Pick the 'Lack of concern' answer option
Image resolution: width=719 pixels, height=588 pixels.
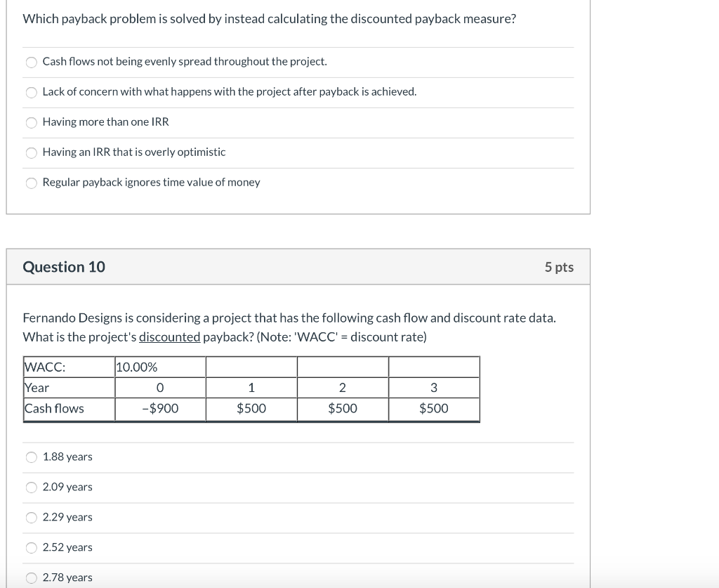click(31, 92)
